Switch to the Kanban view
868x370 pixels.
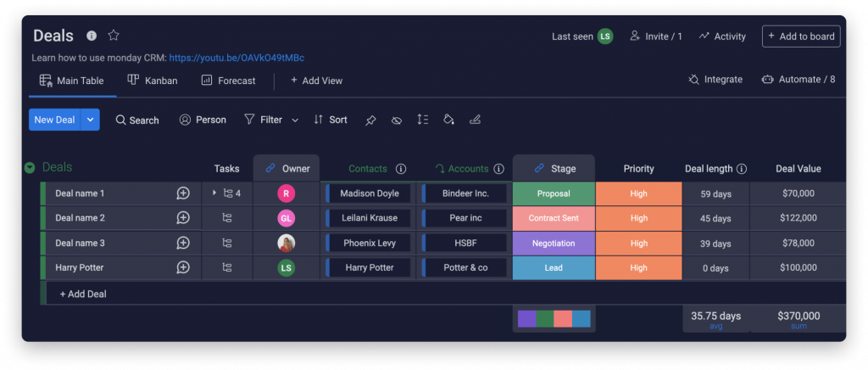[x=153, y=81]
